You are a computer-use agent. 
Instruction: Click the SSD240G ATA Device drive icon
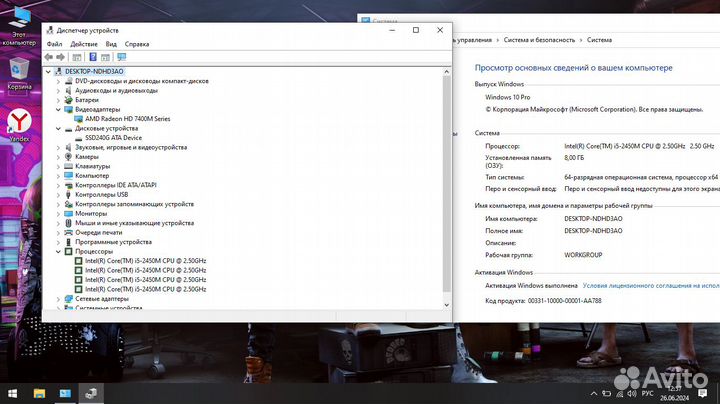(x=79, y=138)
